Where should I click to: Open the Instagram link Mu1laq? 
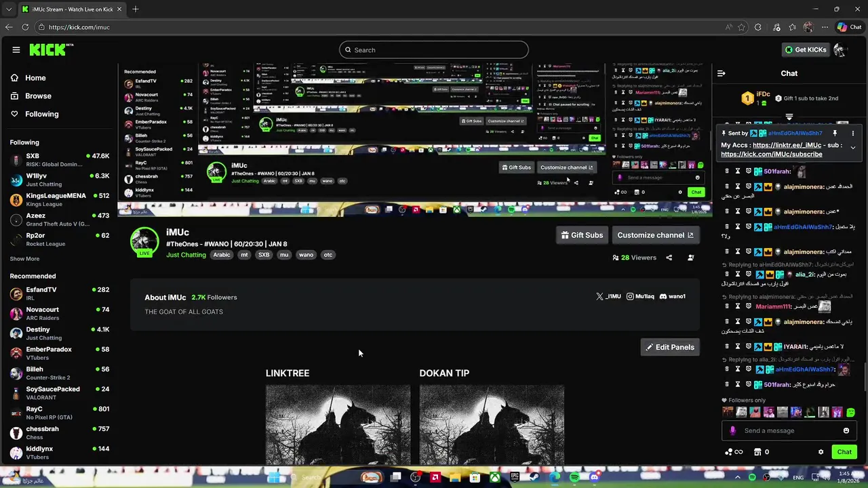click(640, 296)
